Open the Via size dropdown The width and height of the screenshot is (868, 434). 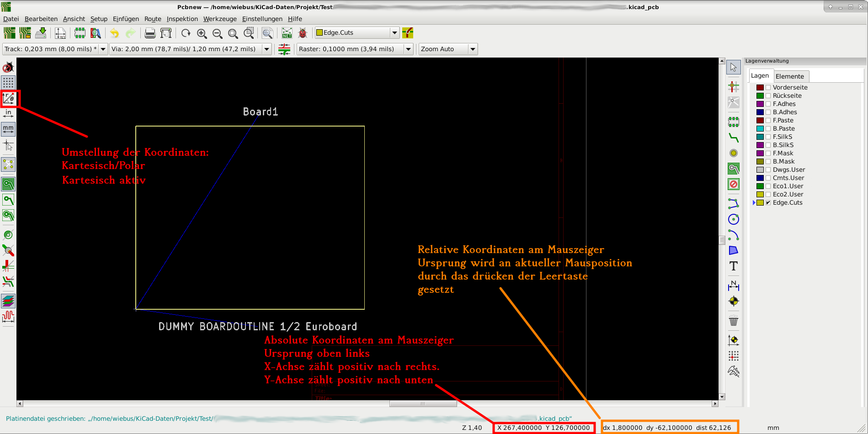267,49
